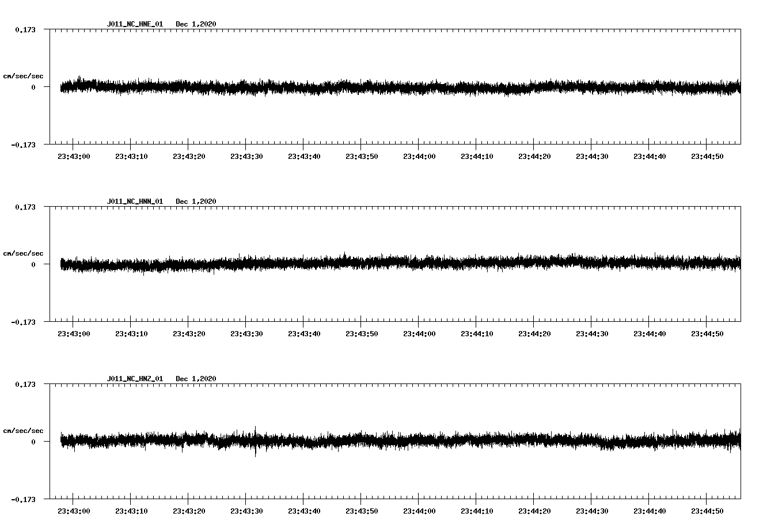This screenshot has width=782, height=532.
Task: Click the cm/sec/sec unit label on bottom trace
Action: 24,430
